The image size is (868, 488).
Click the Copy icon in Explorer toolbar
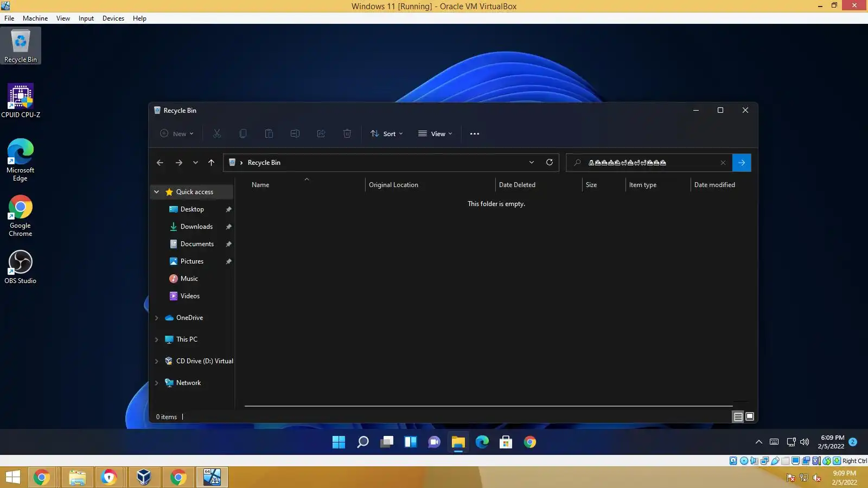coord(243,133)
